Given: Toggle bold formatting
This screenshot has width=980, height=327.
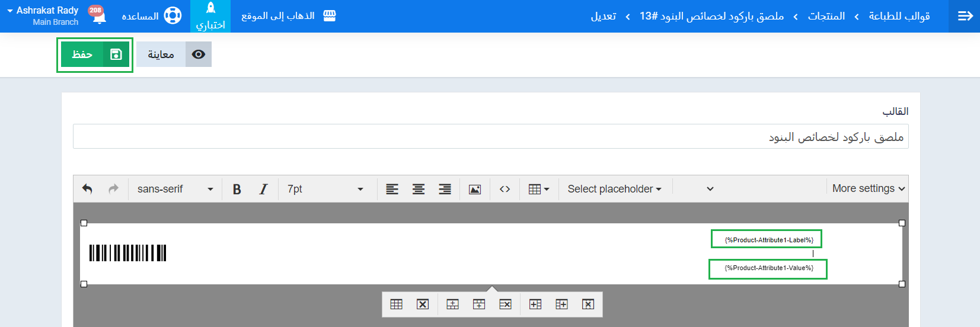Looking at the screenshot, I should tap(237, 189).
